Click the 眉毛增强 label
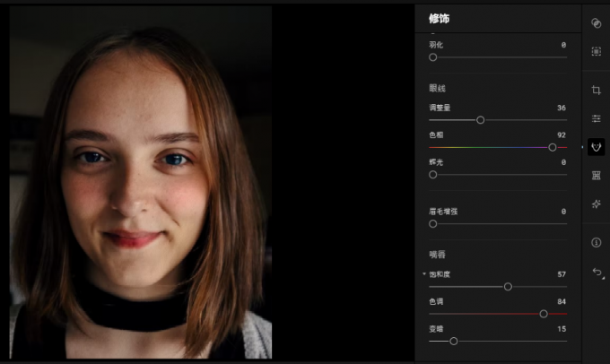This screenshot has width=610, height=364. pos(443,212)
